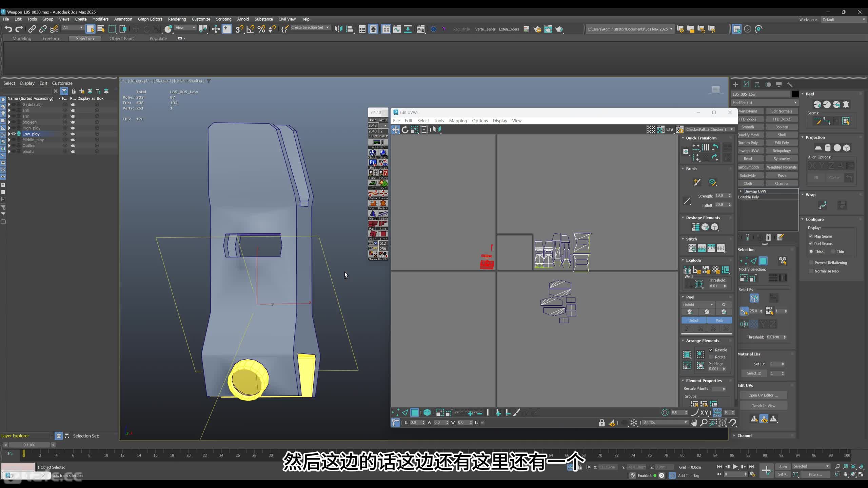Click the L85_005_Low object name field

[761, 94]
